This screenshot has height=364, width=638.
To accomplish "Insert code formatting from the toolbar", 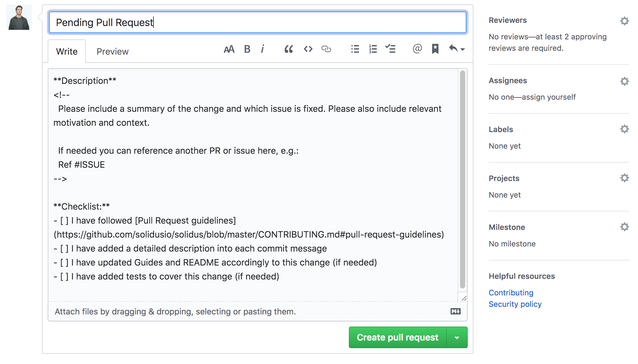I will [x=308, y=49].
